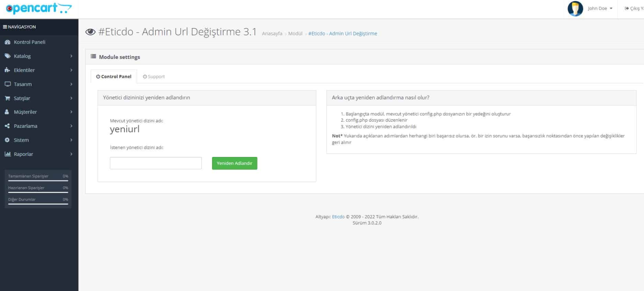This screenshot has width=644, height=291.
Task: Click the Sistem gear icon
Action: (x=7, y=140)
